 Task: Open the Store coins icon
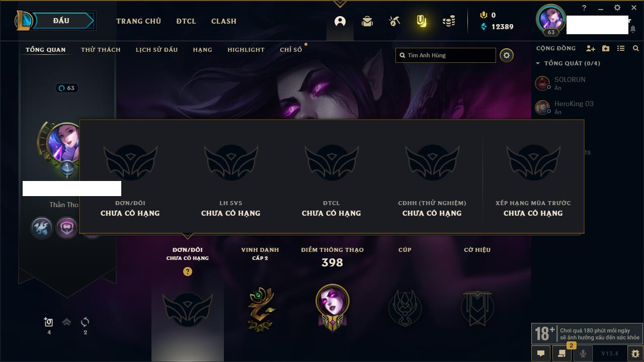point(449,21)
